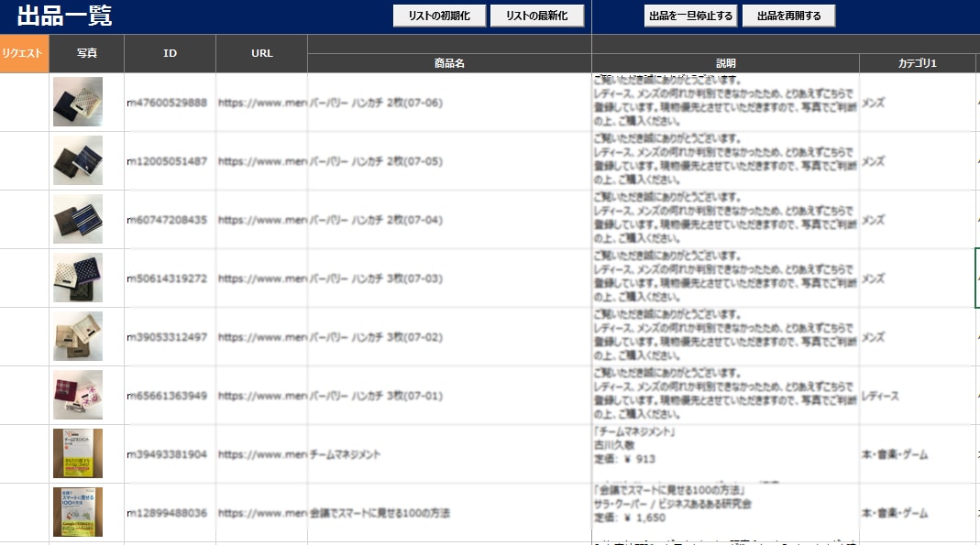Select the 商品名 column header
The height and width of the screenshot is (545, 980).
tap(449, 63)
